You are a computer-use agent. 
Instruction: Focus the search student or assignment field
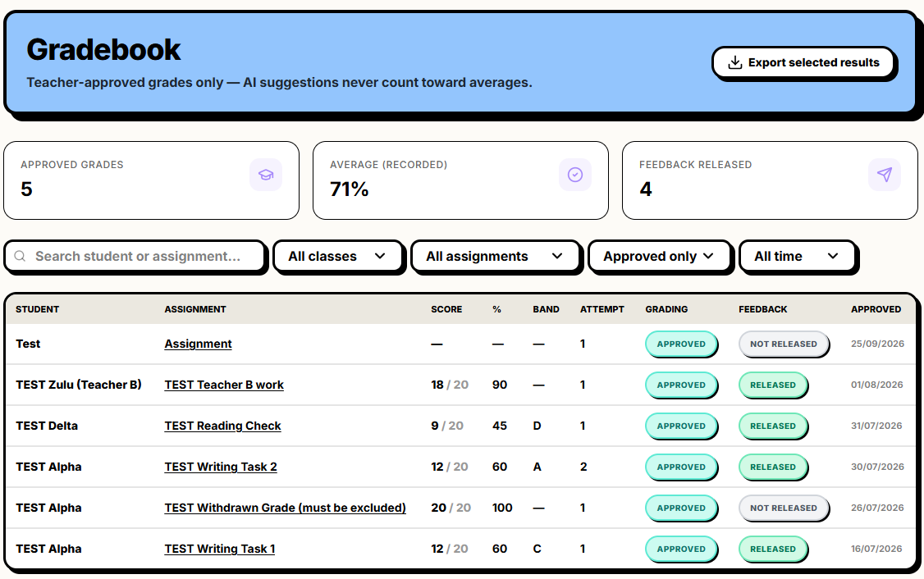point(135,256)
